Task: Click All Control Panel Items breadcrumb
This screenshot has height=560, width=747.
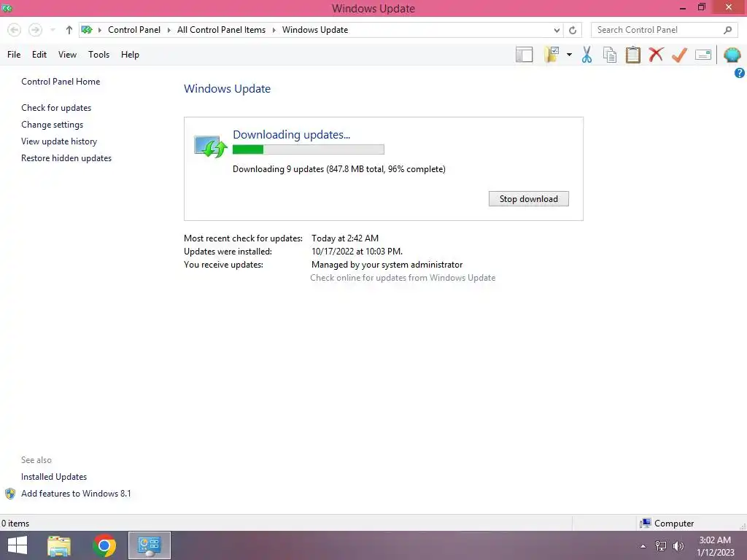Action: tap(221, 30)
